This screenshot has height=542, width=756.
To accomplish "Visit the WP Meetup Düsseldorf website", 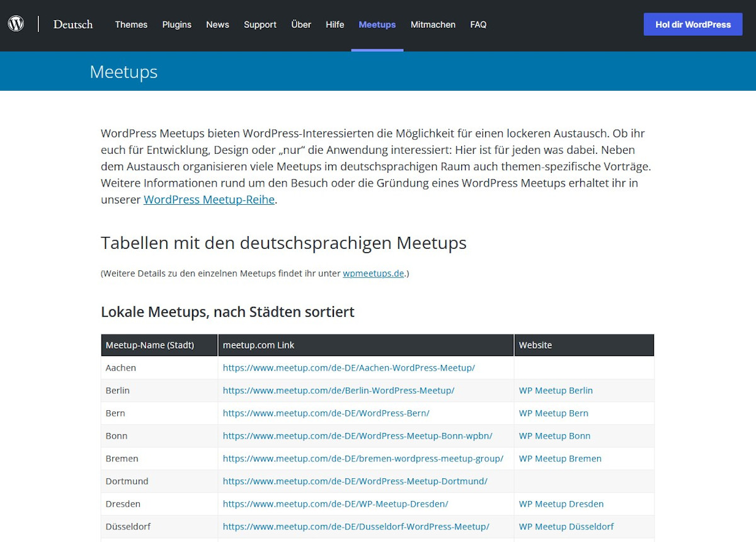I will point(566,527).
